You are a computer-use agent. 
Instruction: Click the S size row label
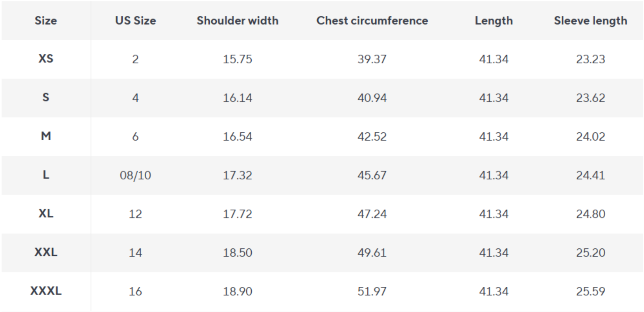[x=46, y=97]
